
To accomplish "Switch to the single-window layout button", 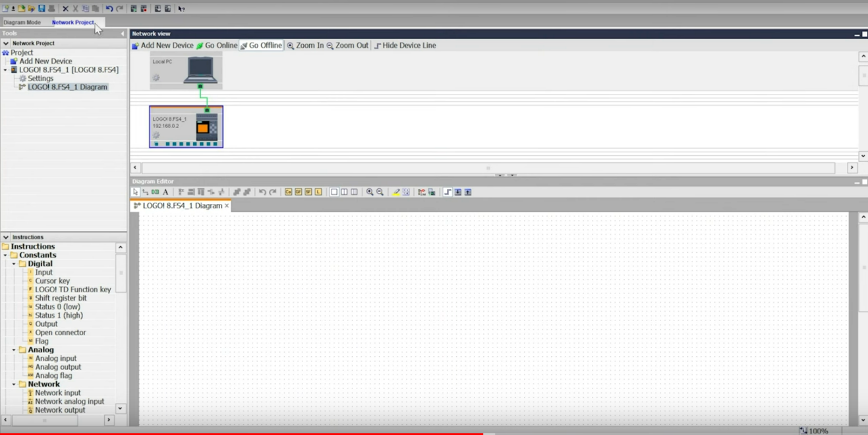I will click(x=334, y=192).
